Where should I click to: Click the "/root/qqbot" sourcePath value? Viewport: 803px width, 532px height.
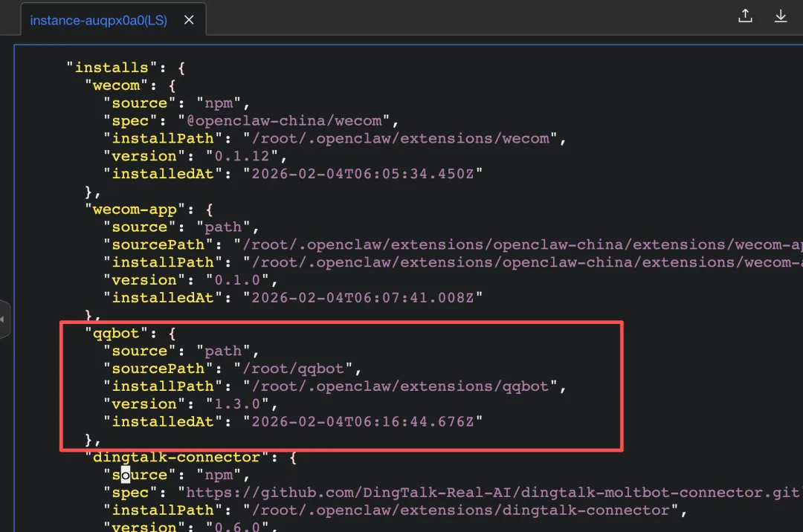(x=294, y=369)
